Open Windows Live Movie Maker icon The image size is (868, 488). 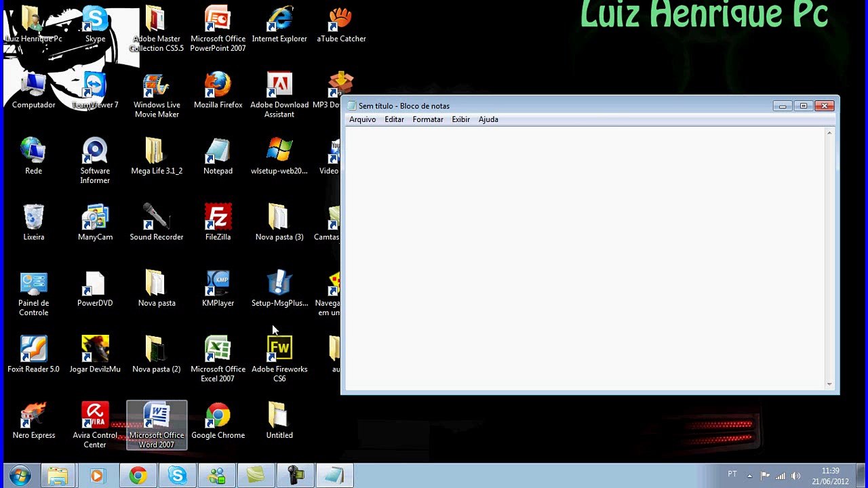(157, 95)
